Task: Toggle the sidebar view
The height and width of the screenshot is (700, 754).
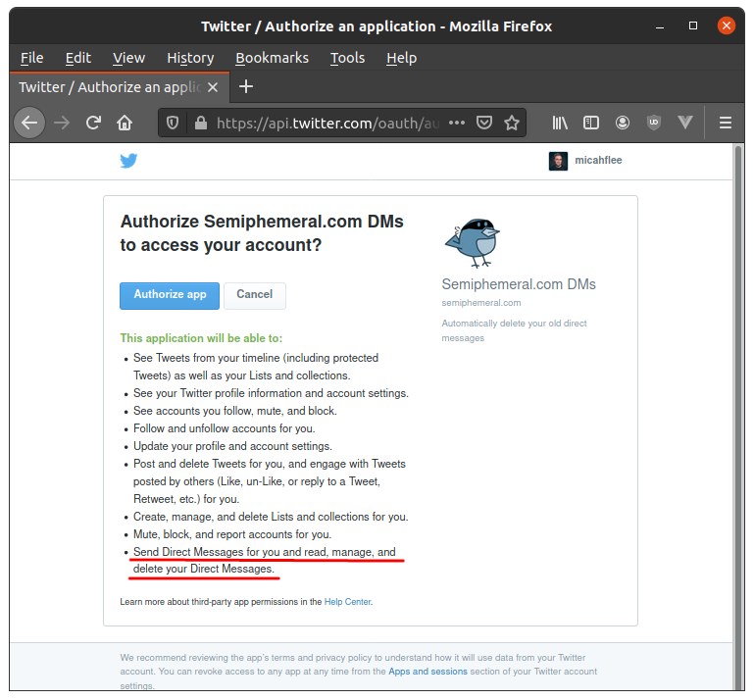Action: (x=591, y=123)
